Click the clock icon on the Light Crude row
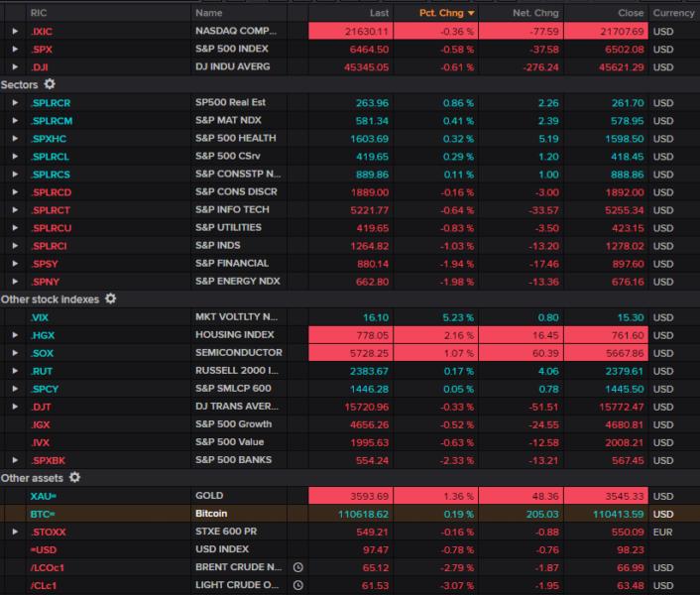The width and height of the screenshot is (700, 595). coord(298,585)
